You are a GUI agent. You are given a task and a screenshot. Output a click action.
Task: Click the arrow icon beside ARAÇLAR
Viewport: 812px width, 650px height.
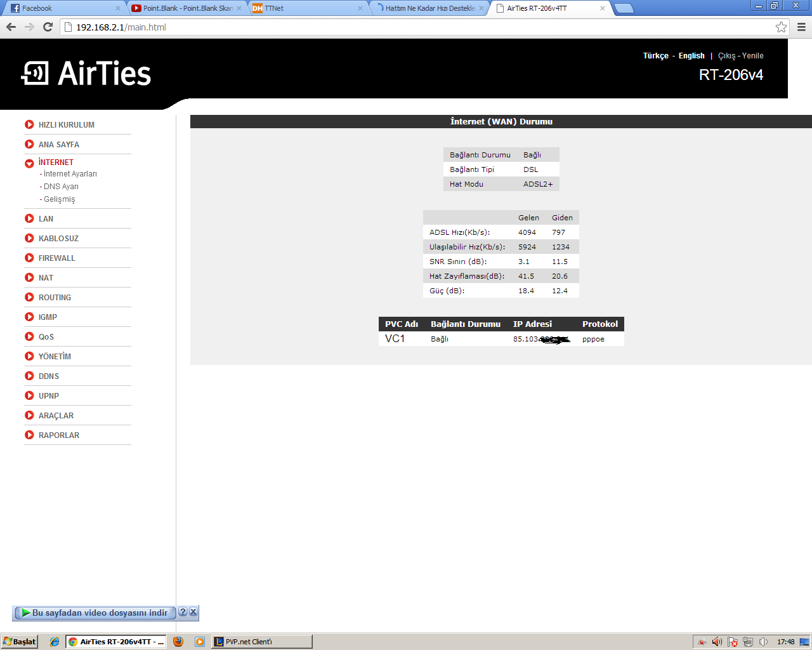click(x=29, y=415)
